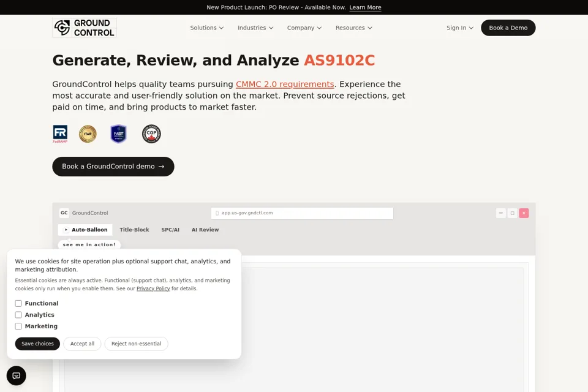The width and height of the screenshot is (588, 392).
Task: Click the mock window minimize icon
Action: 501,213
